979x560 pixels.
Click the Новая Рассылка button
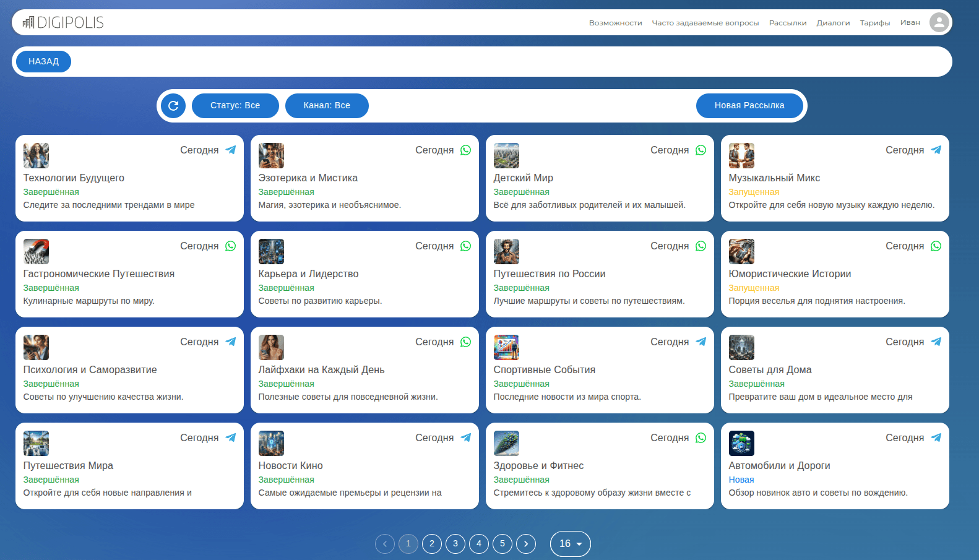pyautogui.click(x=749, y=106)
